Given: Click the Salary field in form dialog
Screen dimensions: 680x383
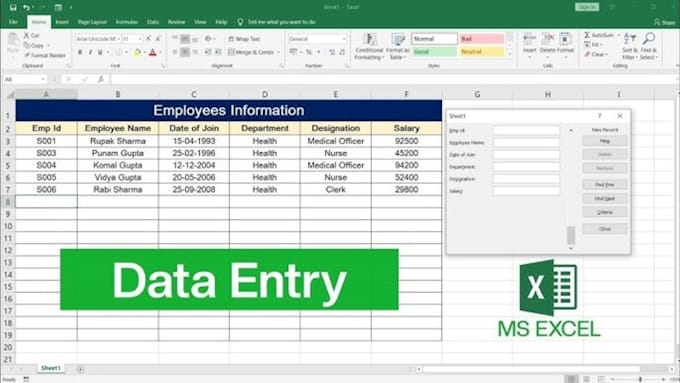Looking at the screenshot, I should click(526, 191).
